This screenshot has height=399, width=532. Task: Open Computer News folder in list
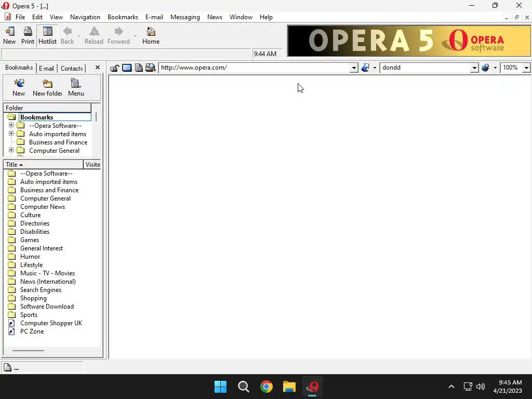point(43,207)
